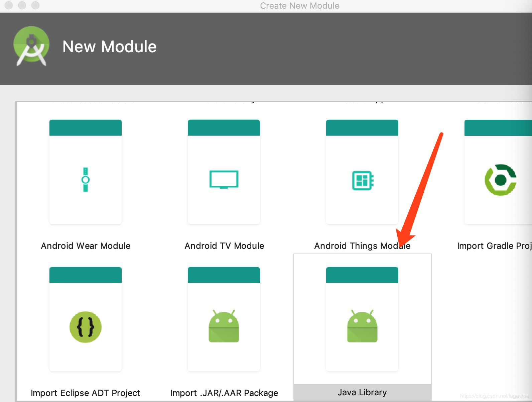The width and height of the screenshot is (532, 402).
Task: Click the Import Gradle Project label
Action: coord(494,246)
